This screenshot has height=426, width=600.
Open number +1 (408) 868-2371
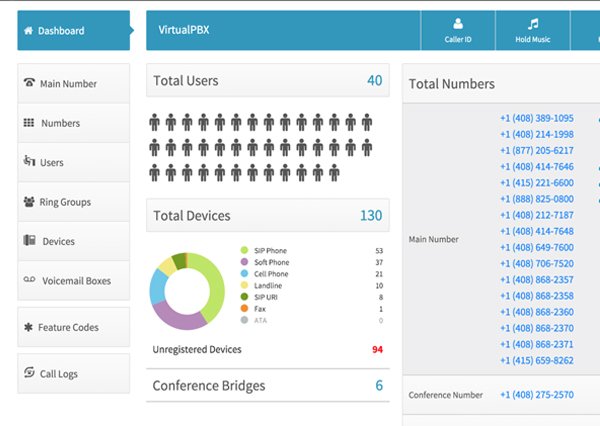(x=537, y=344)
